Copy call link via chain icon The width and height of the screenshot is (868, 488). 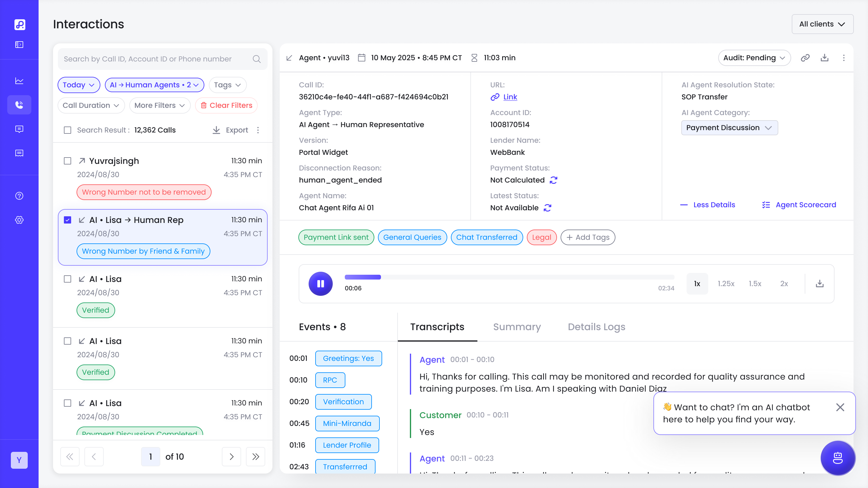tap(805, 58)
